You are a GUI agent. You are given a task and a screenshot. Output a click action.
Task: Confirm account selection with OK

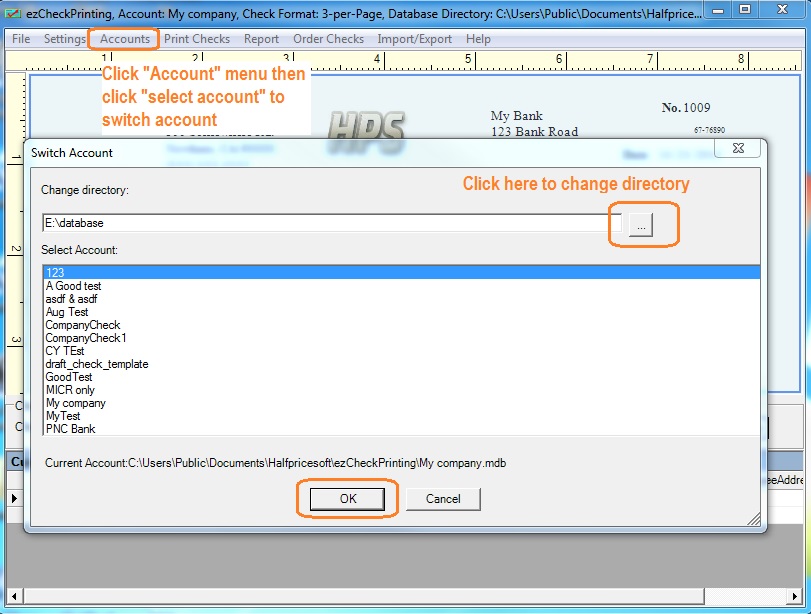(x=347, y=499)
